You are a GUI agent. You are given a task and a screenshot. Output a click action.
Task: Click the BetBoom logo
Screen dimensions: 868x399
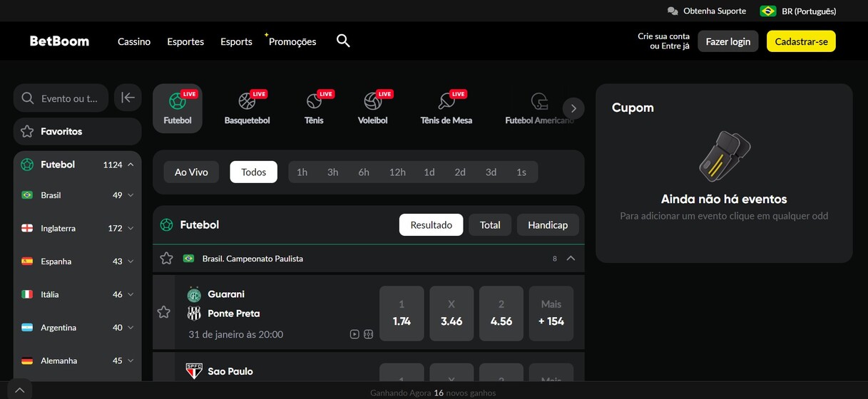pyautogui.click(x=59, y=41)
